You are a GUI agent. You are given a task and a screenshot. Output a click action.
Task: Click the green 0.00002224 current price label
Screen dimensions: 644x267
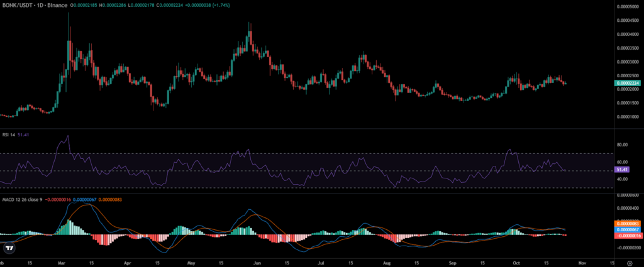pos(627,84)
